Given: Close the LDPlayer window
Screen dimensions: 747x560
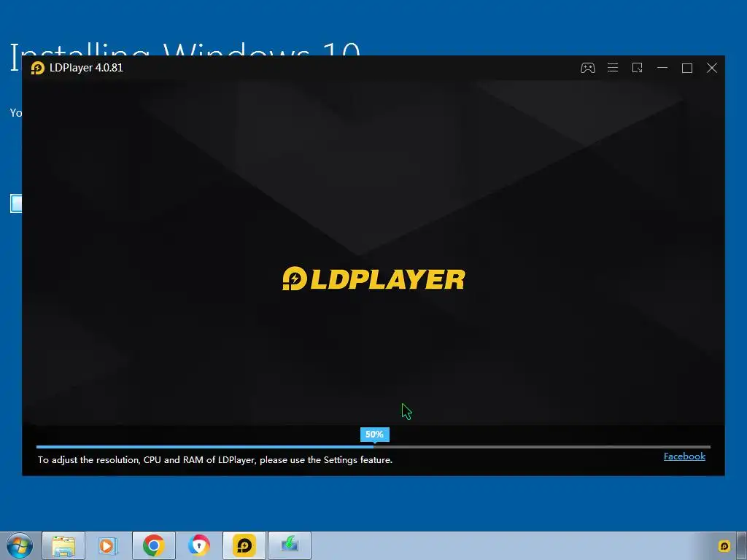Looking at the screenshot, I should 712,68.
